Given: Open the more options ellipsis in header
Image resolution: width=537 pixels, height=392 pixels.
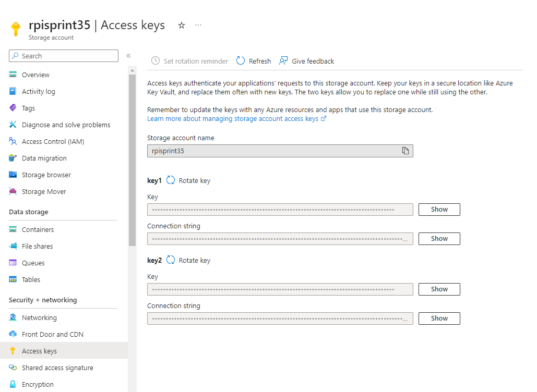Looking at the screenshot, I should 198,25.
